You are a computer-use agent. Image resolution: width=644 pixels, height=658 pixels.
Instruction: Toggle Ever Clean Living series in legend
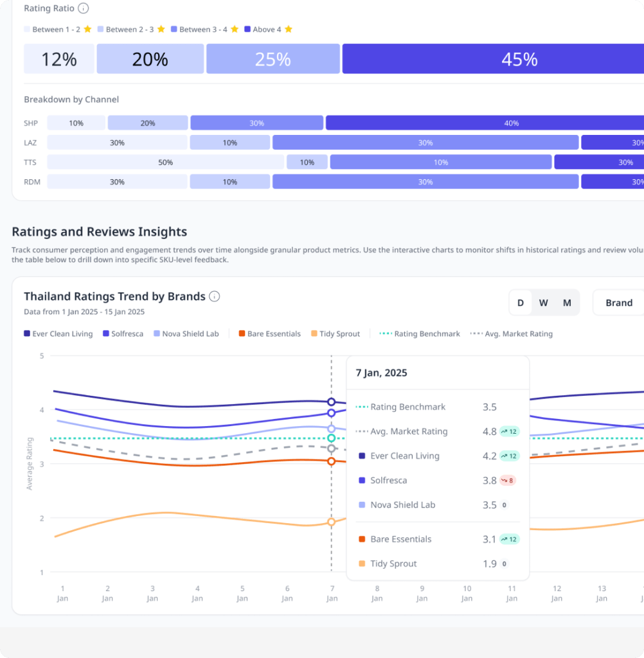[x=58, y=333]
